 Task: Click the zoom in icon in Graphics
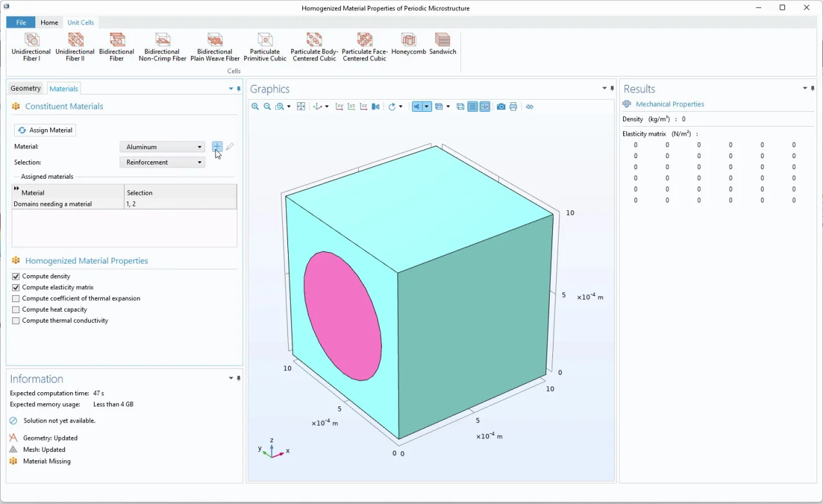[255, 107]
